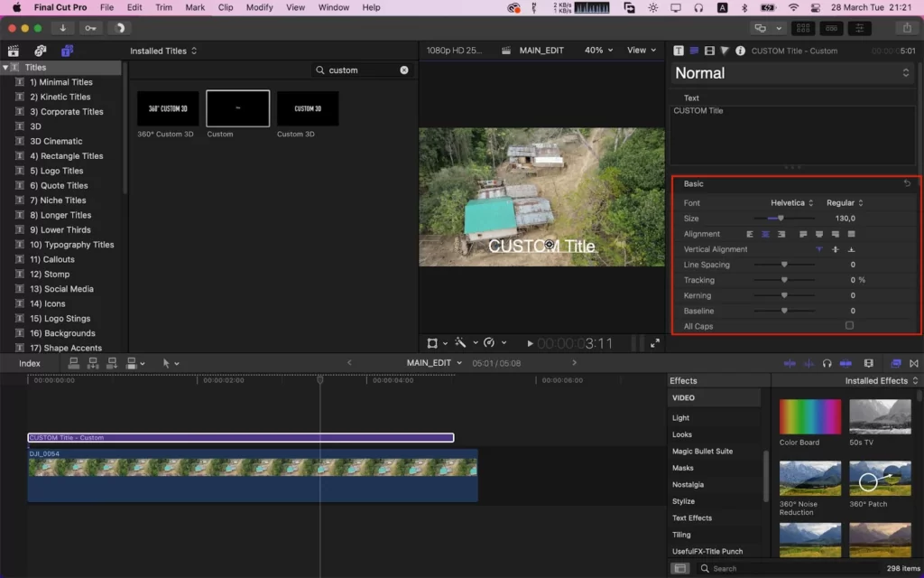Click the Index button

tap(30, 363)
